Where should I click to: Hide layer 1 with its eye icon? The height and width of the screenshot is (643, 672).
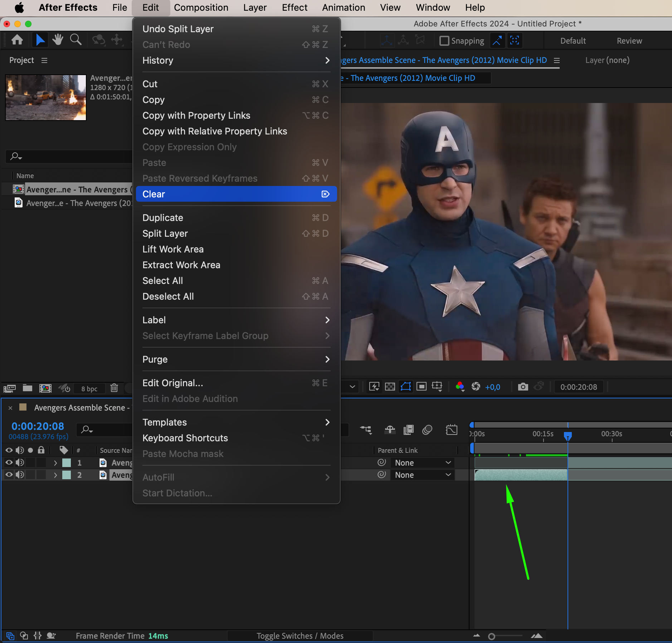pos(9,462)
